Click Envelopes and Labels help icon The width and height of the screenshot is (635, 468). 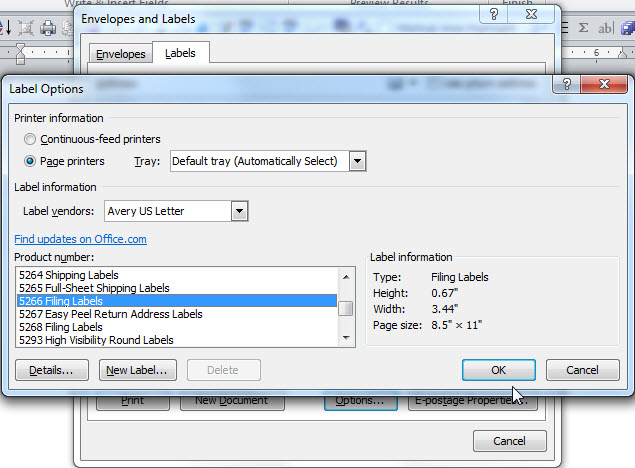(494, 15)
